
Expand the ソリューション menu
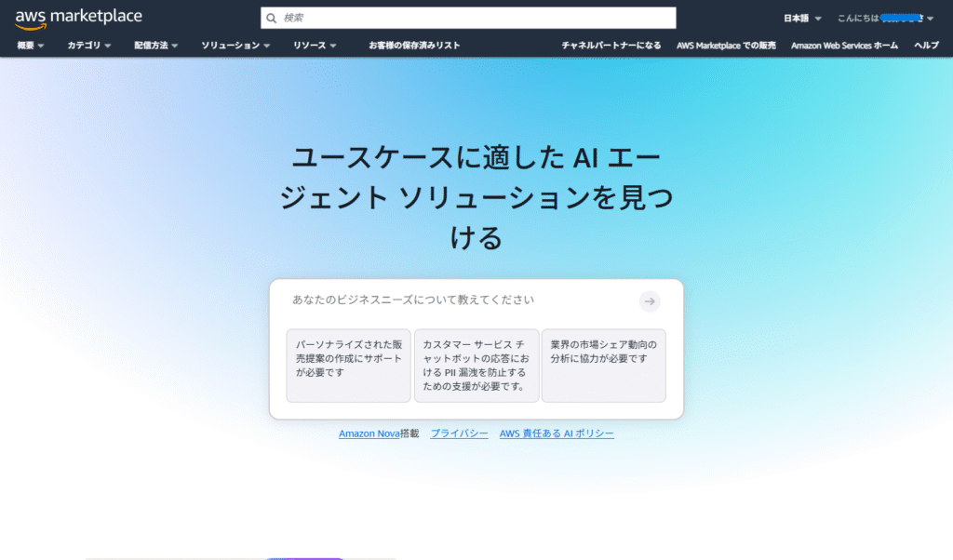(x=235, y=46)
